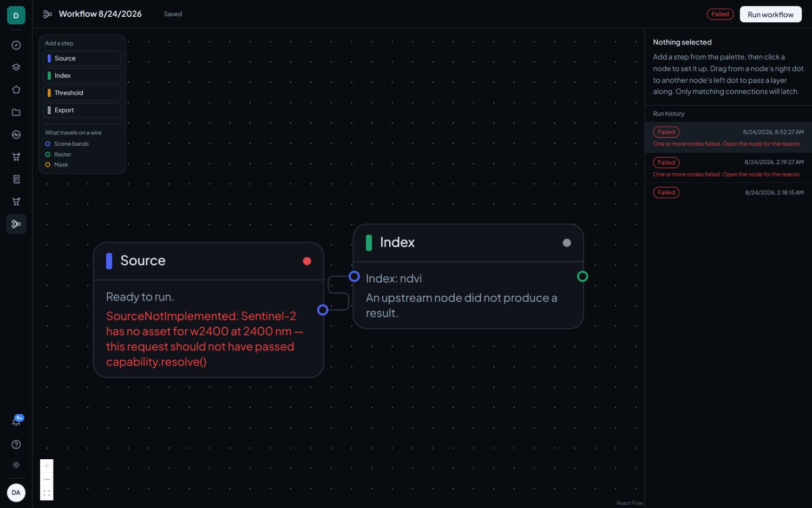Image resolution: width=812 pixels, height=508 pixels.
Task: Click the Source node's blue output handle
Action: pyautogui.click(x=323, y=310)
